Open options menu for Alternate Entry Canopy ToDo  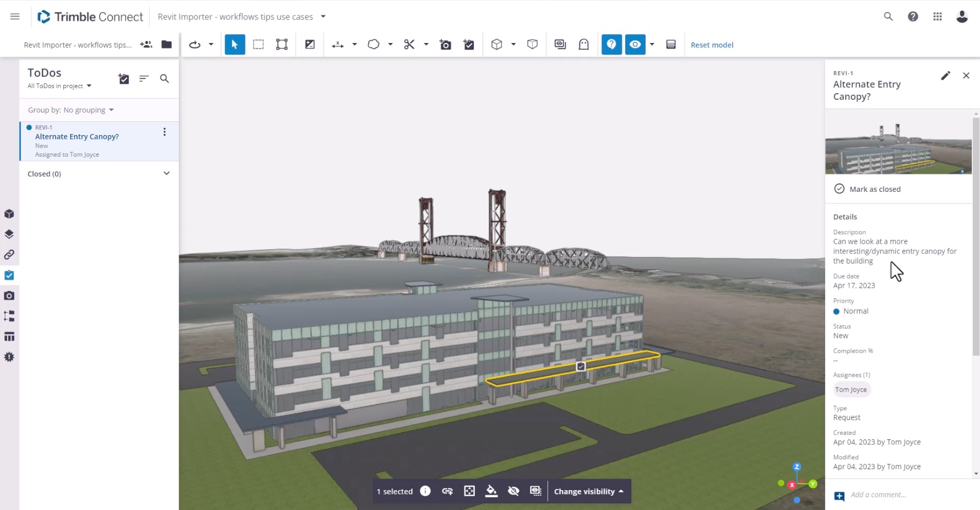point(164,132)
